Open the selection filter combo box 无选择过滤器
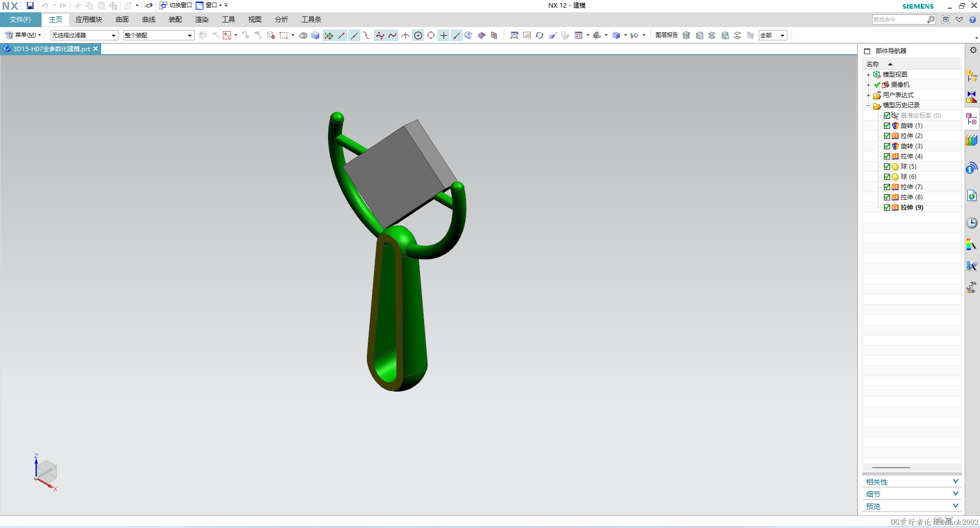980x528 pixels. [x=84, y=35]
